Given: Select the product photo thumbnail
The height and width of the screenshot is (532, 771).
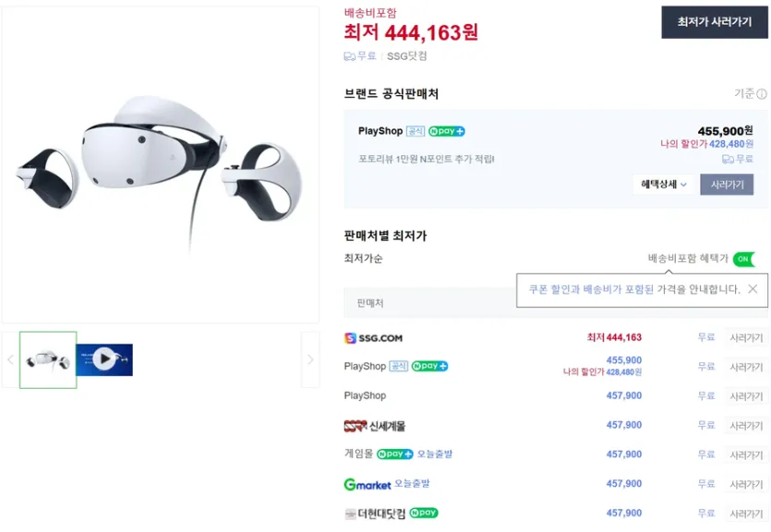Looking at the screenshot, I should (47, 359).
